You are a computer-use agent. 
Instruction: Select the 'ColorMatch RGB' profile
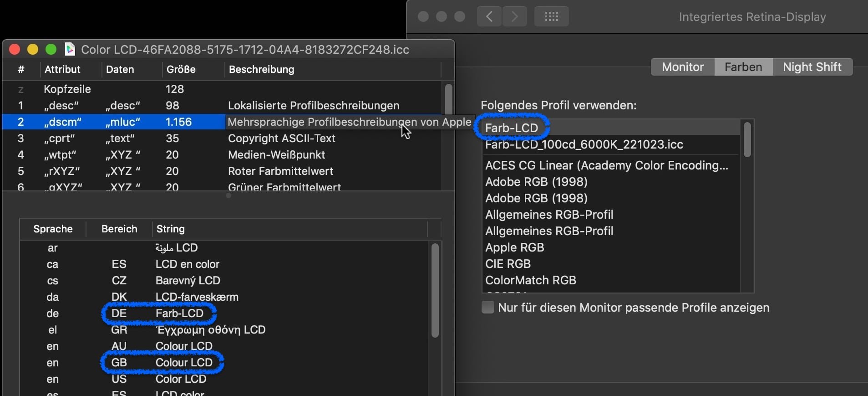(x=611, y=280)
